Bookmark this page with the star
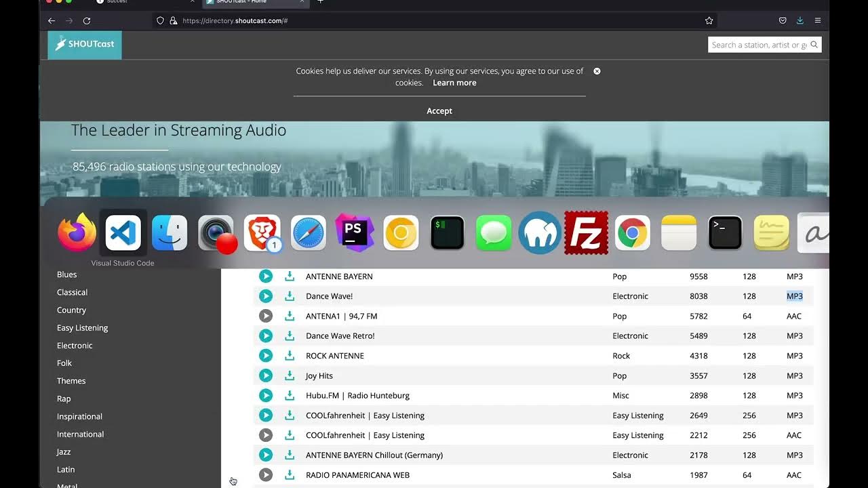868x488 pixels. [x=709, y=21]
